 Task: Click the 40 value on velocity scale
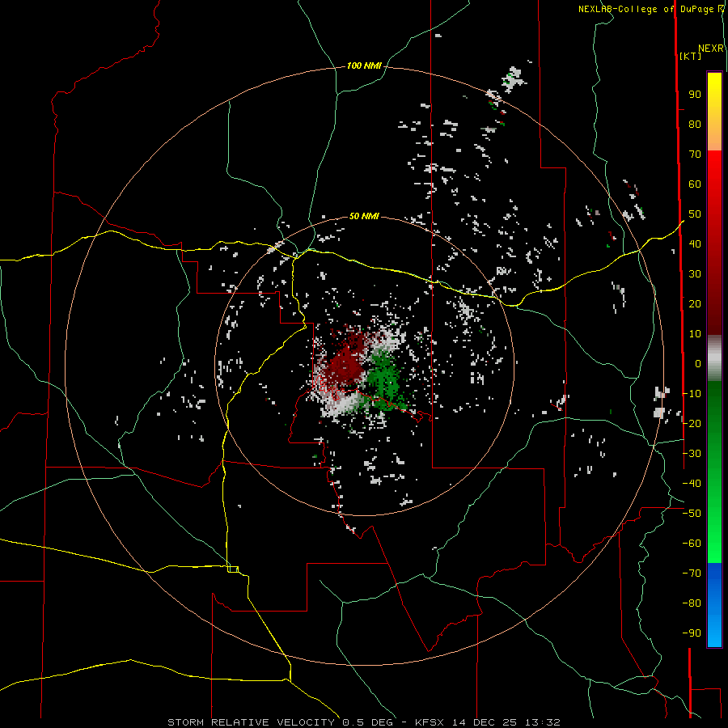point(695,243)
